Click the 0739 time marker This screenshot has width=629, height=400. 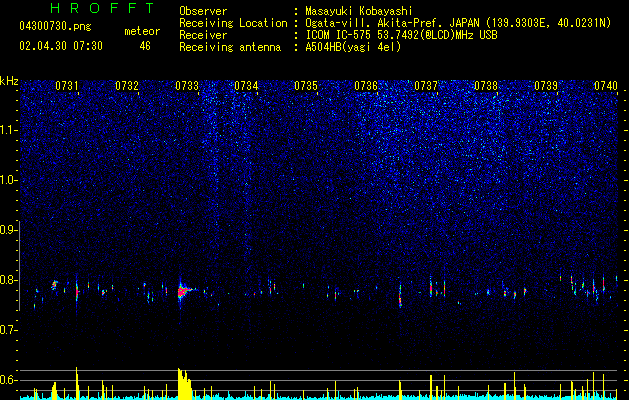pos(546,86)
